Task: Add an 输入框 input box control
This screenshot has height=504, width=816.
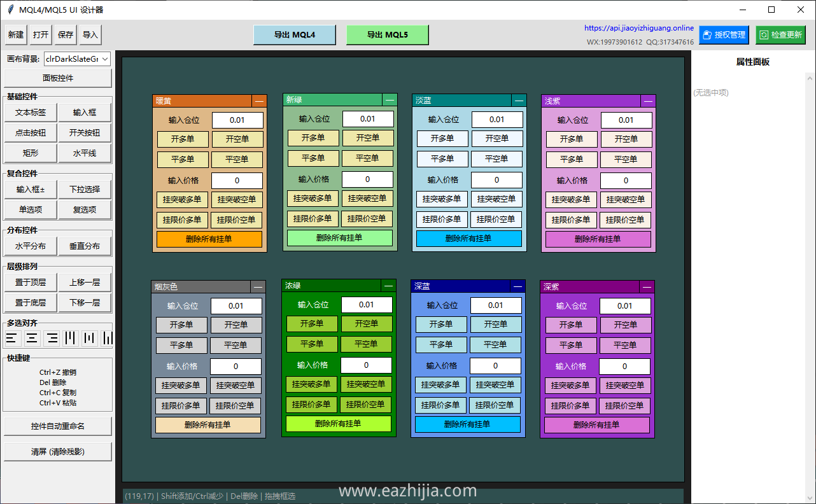Action: (85, 113)
